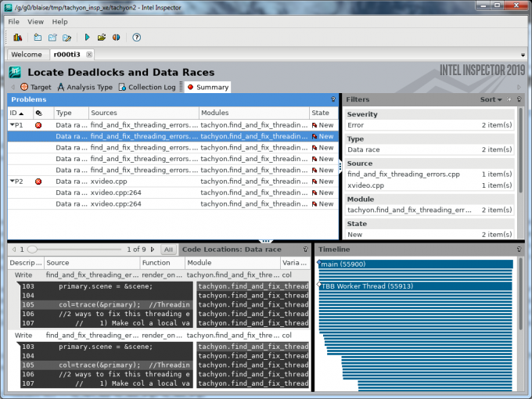Filter by source find_and_fix_threading_errors.cpp

[x=430, y=174]
